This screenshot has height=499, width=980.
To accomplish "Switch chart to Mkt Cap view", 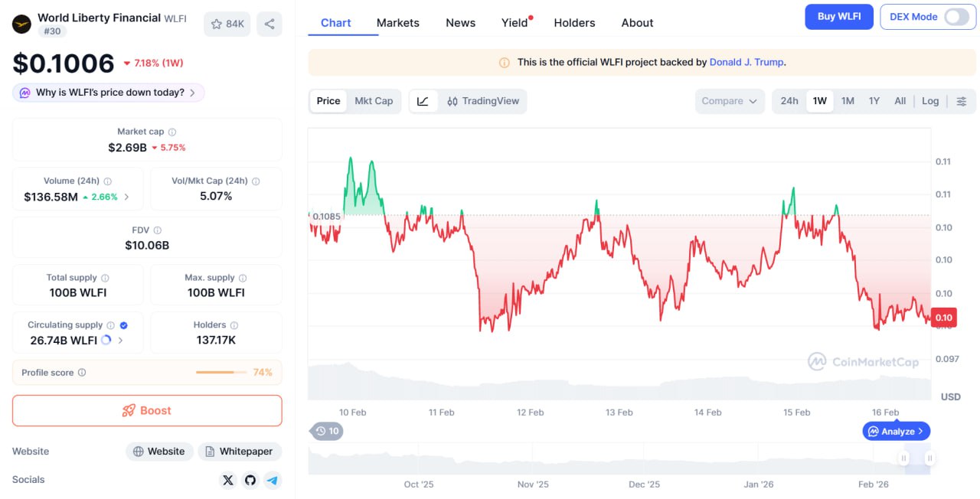I will pos(374,101).
